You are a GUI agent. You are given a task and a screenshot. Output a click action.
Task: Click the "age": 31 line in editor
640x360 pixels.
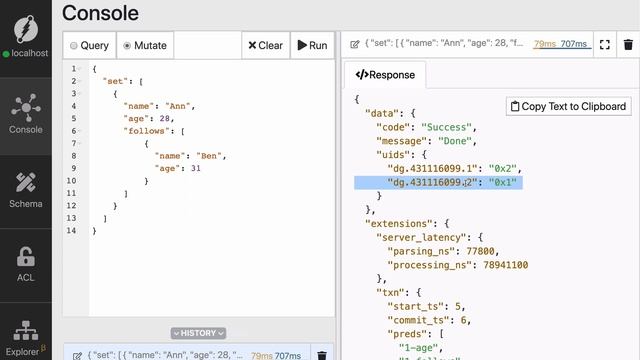point(178,168)
